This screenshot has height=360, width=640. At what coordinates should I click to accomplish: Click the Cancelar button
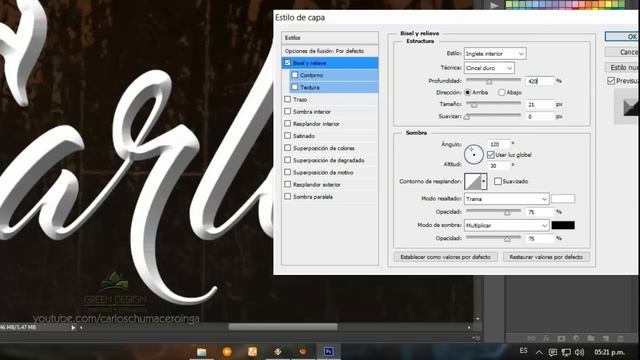coord(622,52)
